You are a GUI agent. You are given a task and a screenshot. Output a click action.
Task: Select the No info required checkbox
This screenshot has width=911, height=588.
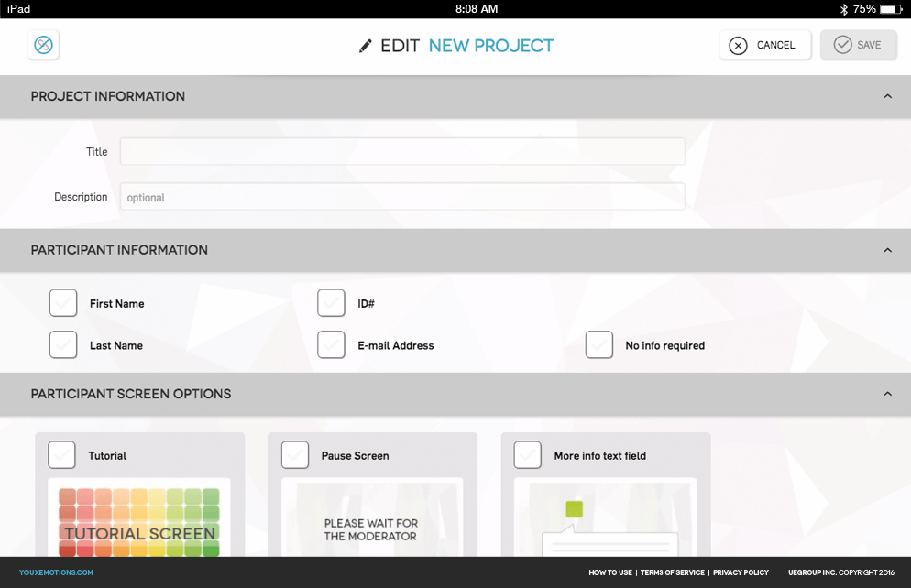point(599,345)
